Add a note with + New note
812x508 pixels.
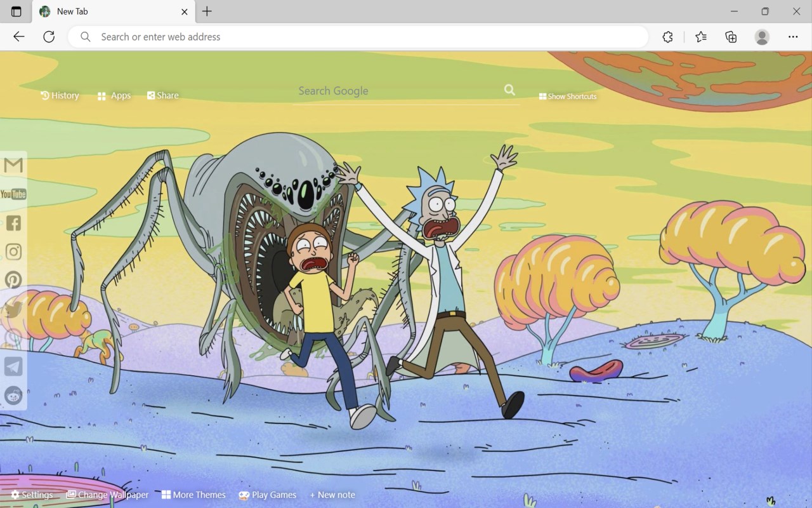coord(332,495)
